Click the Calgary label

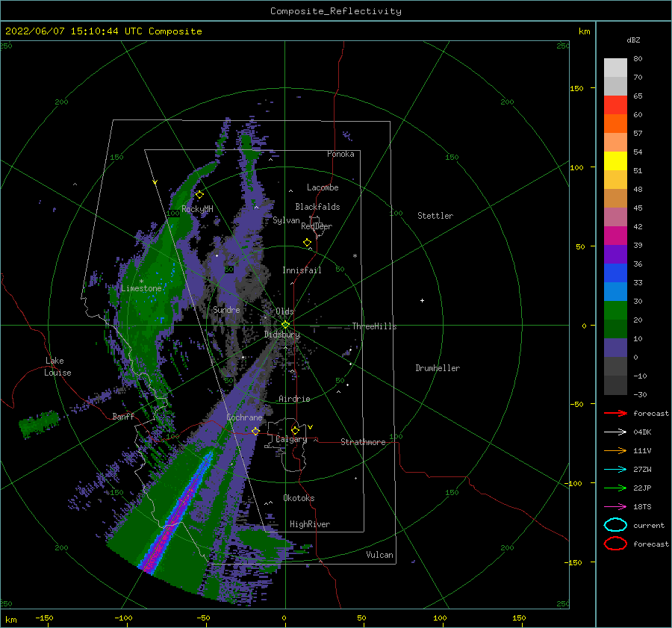click(x=291, y=439)
